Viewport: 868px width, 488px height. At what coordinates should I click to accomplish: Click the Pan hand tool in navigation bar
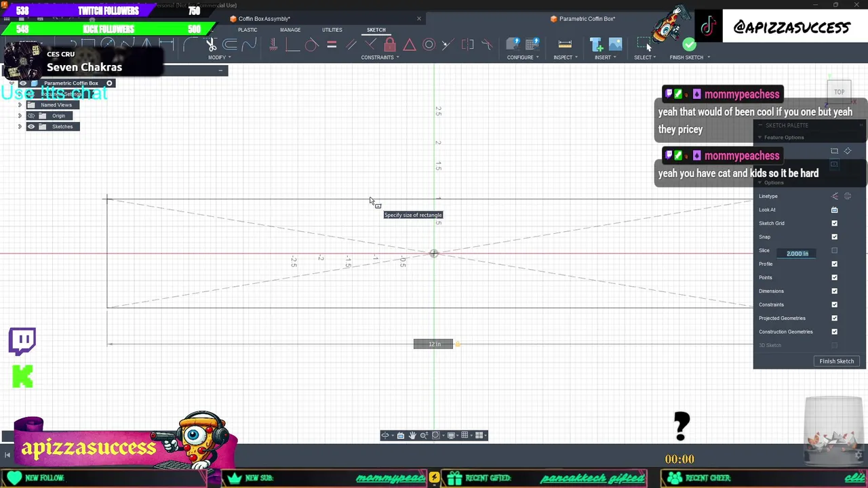point(412,435)
